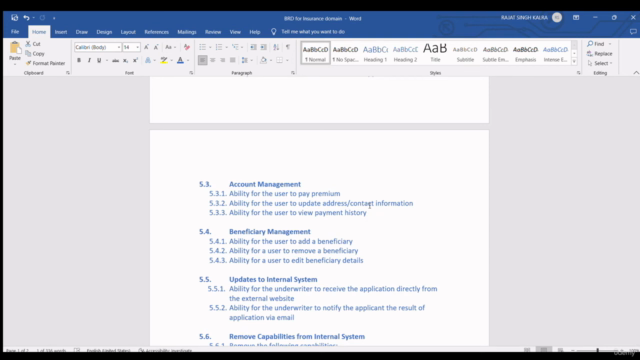Decrease the paragraph indent
The height and width of the screenshot is (360, 640).
[253, 47]
